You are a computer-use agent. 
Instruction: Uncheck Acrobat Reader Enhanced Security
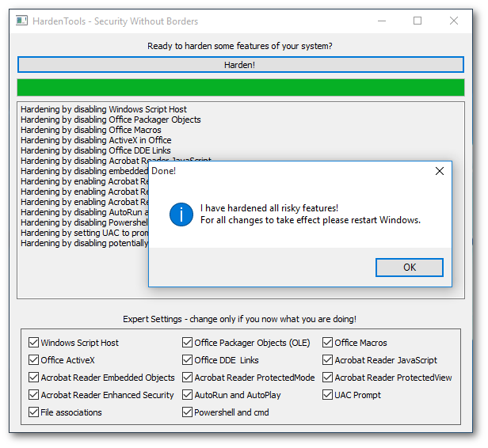point(33,394)
